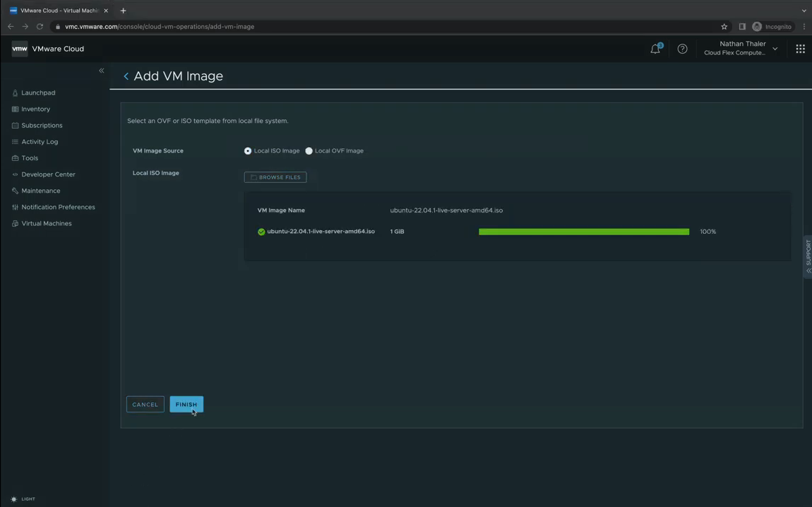Image resolution: width=812 pixels, height=507 pixels.
Task: Click the Virtual Machines icon
Action: tap(15, 223)
